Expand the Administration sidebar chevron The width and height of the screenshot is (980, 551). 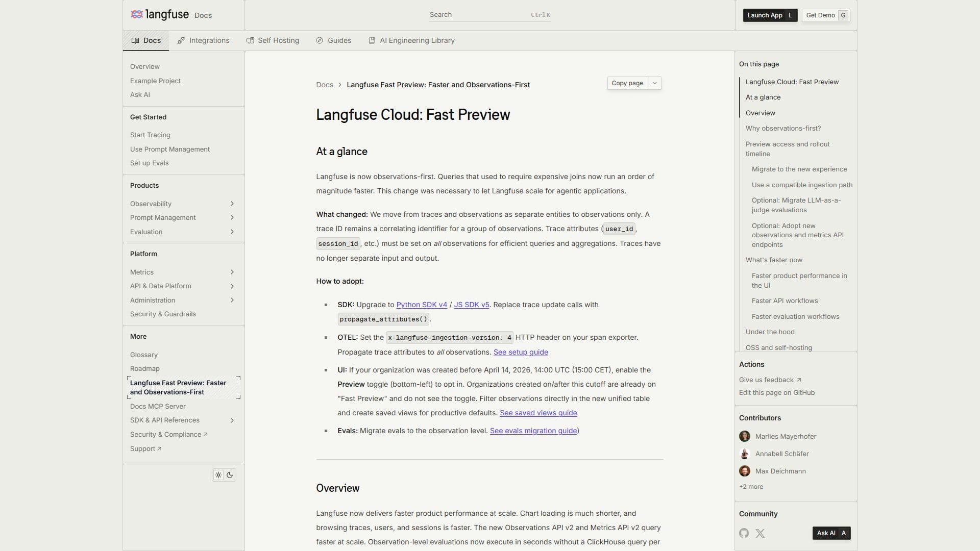click(232, 300)
